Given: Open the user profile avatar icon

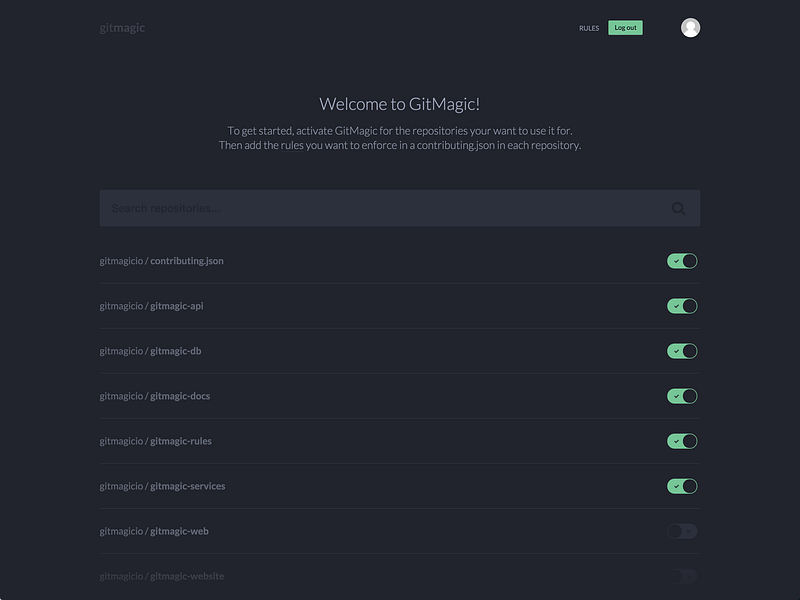Looking at the screenshot, I should coord(690,28).
